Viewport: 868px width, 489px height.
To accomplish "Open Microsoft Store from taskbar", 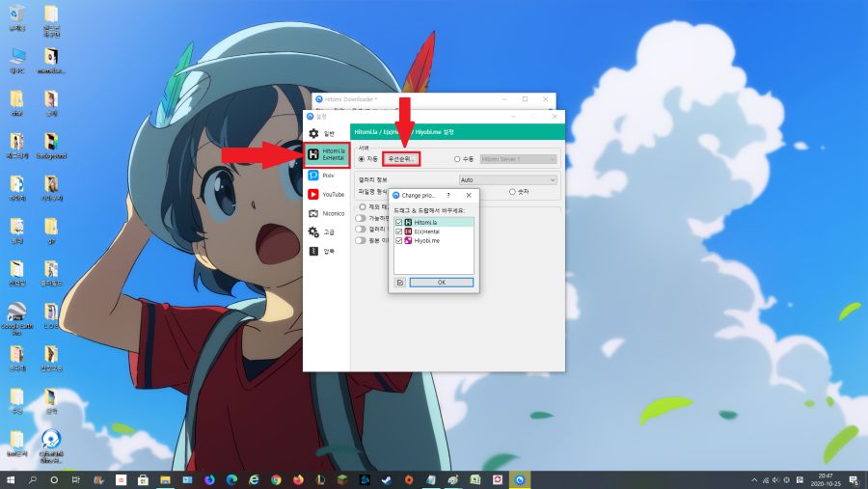I will [x=143, y=480].
